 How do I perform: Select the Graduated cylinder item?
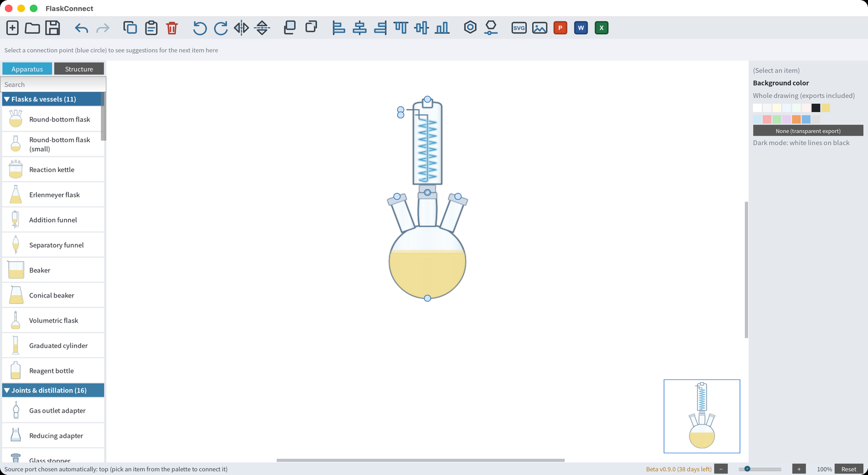click(53, 345)
